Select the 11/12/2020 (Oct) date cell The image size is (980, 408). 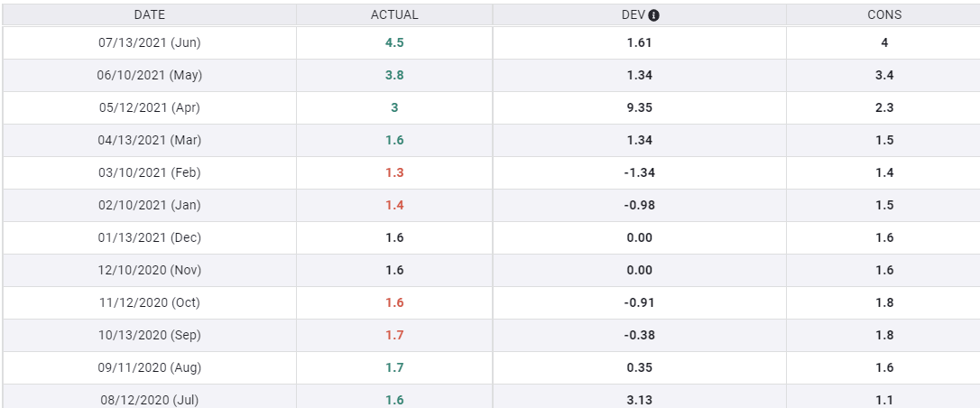click(150, 302)
